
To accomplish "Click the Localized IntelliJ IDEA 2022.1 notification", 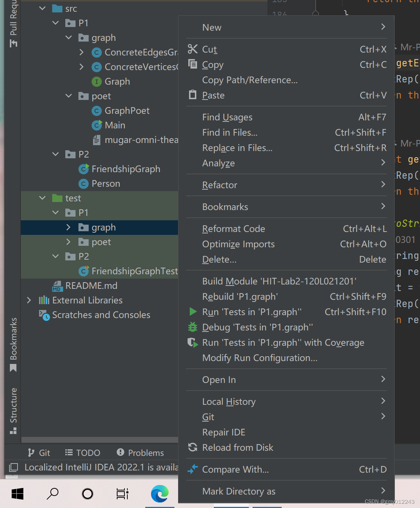I will point(101,467).
